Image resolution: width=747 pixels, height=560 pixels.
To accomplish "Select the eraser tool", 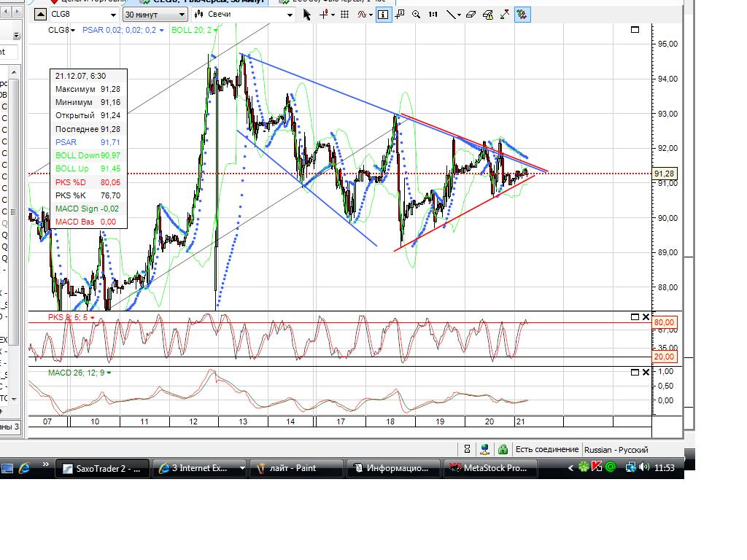I will (x=471, y=15).
